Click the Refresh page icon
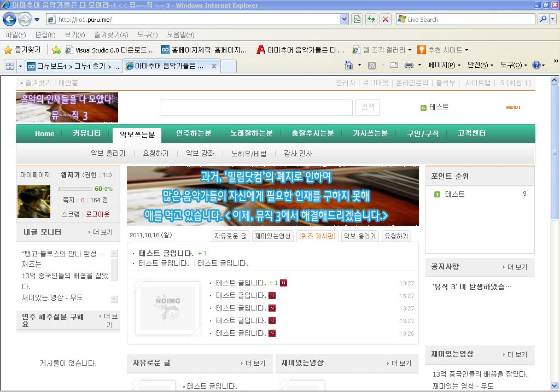The height and width of the screenshot is (392, 560). click(371, 19)
